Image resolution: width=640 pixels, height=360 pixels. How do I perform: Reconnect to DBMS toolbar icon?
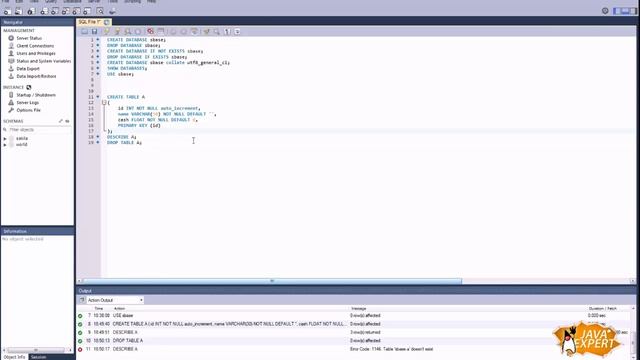pyautogui.click(x=112, y=11)
